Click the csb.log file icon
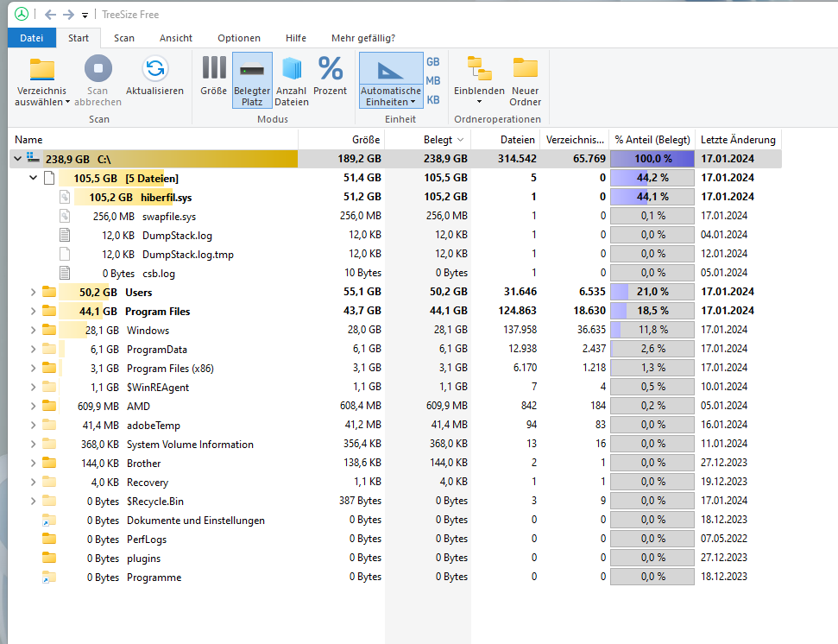838x644 pixels. 65,273
